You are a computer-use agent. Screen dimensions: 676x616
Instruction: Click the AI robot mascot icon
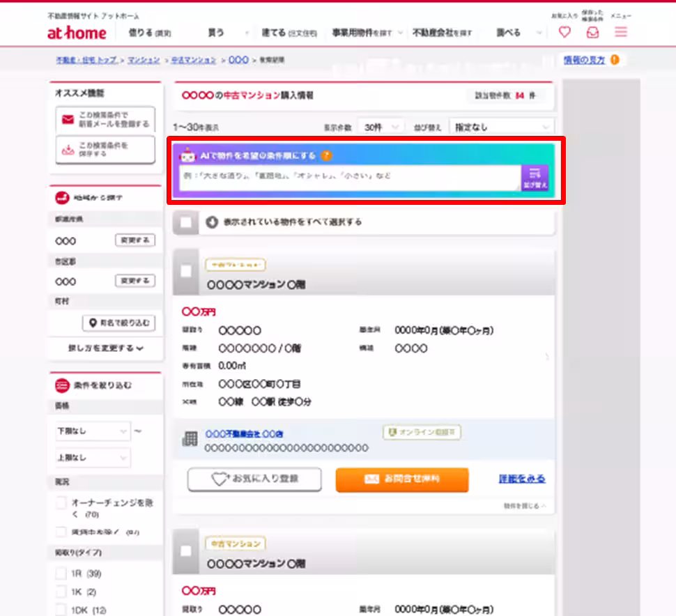click(188, 155)
